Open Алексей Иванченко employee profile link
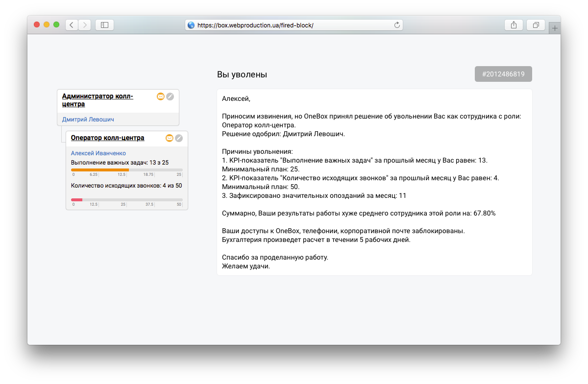 click(x=98, y=153)
